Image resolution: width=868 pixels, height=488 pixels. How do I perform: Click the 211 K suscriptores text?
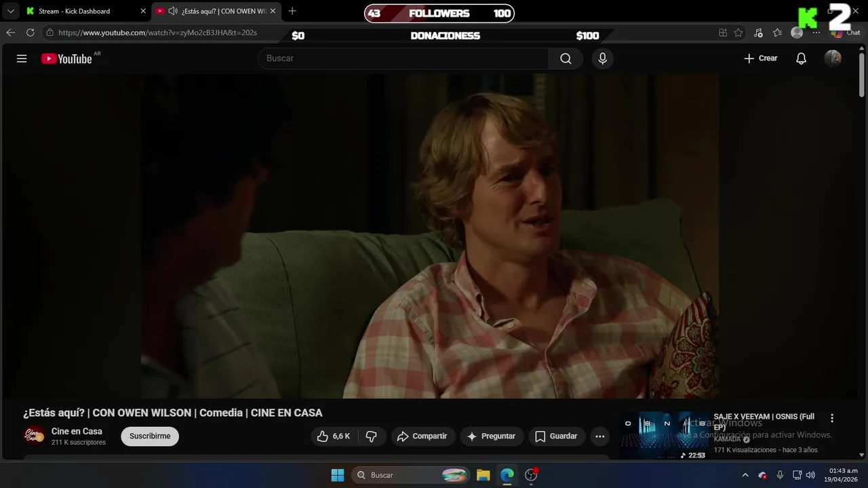tap(79, 443)
